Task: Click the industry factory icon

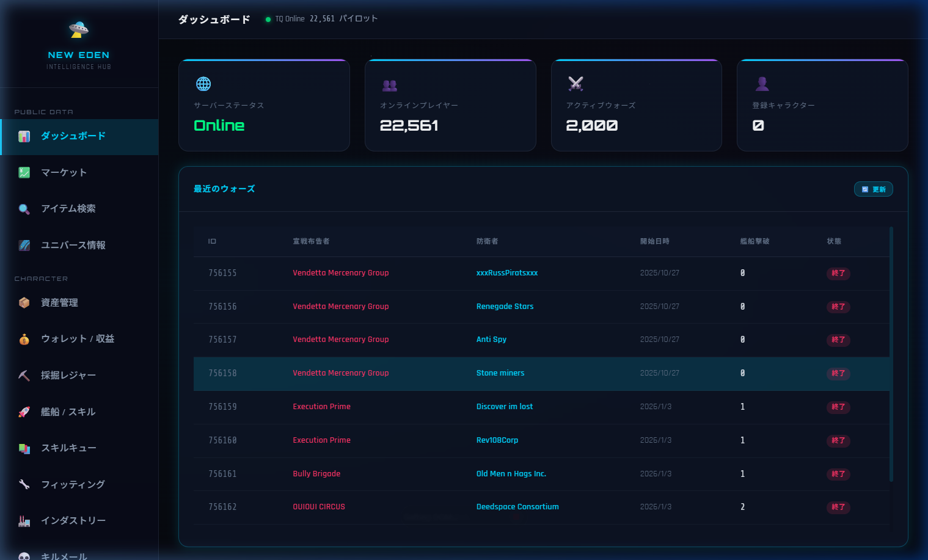Action: (24, 521)
